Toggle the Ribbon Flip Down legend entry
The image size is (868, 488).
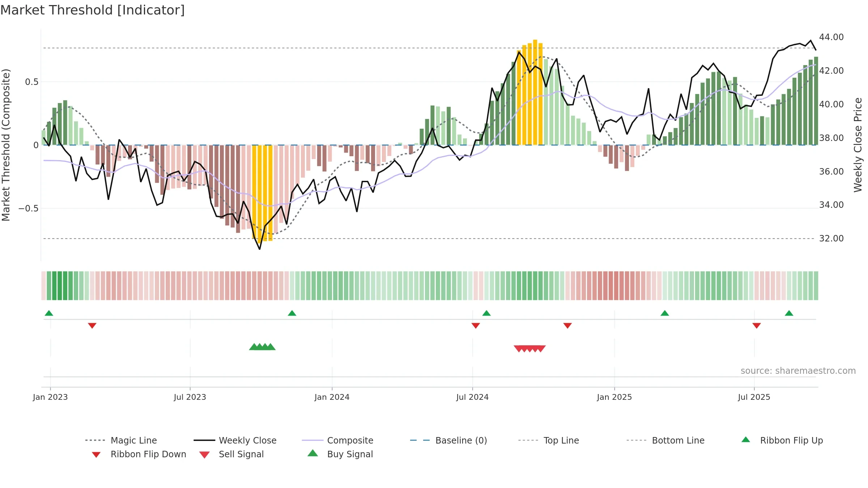[139, 454]
